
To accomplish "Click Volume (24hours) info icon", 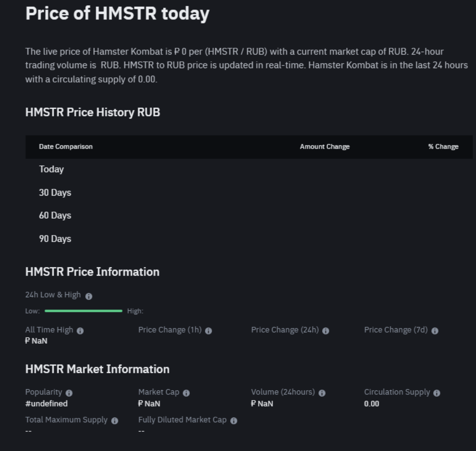I will click(x=322, y=393).
